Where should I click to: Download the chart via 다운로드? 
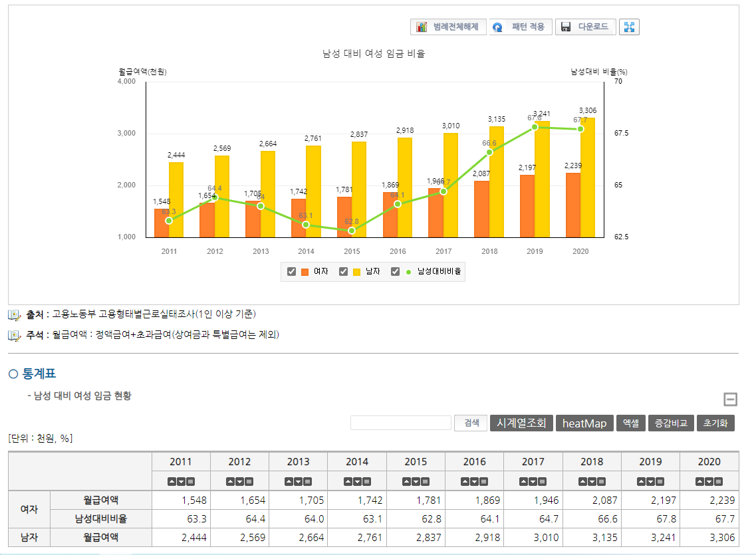pos(586,27)
